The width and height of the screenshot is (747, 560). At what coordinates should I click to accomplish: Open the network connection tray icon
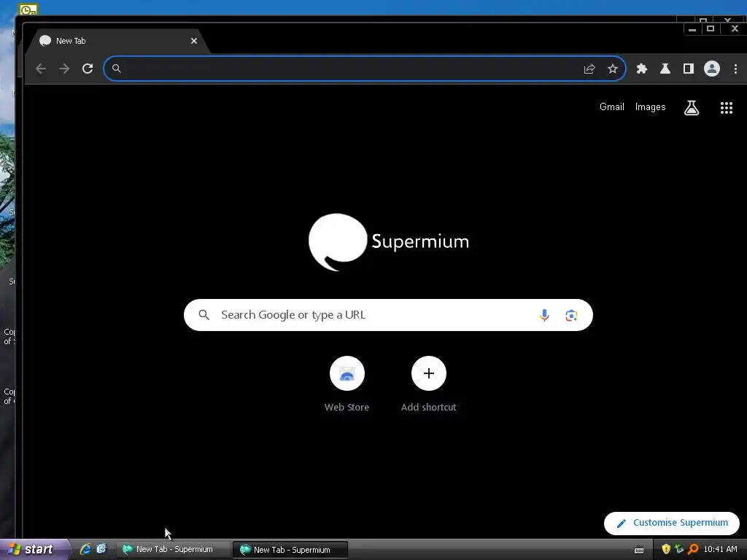coord(679,550)
